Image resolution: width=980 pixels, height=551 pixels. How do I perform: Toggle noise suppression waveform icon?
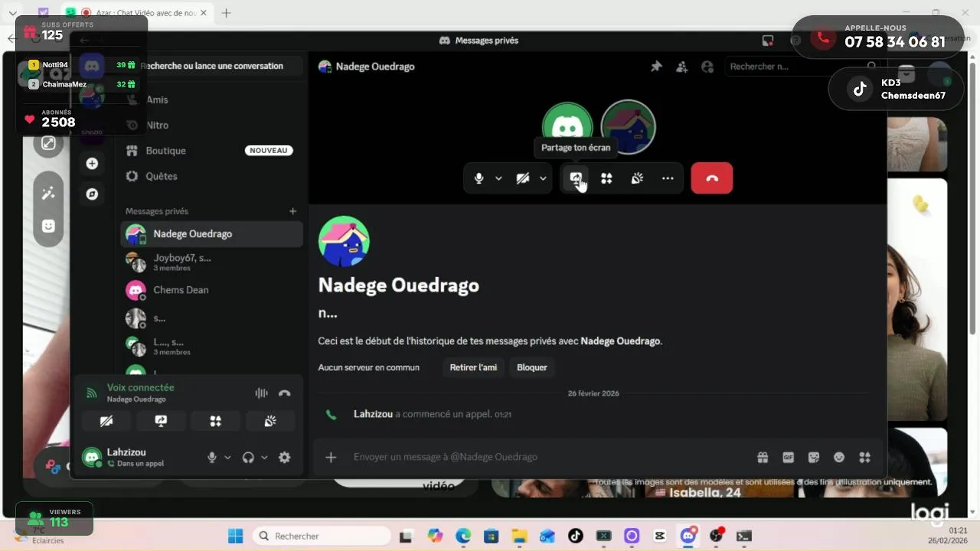coord(261,393)
